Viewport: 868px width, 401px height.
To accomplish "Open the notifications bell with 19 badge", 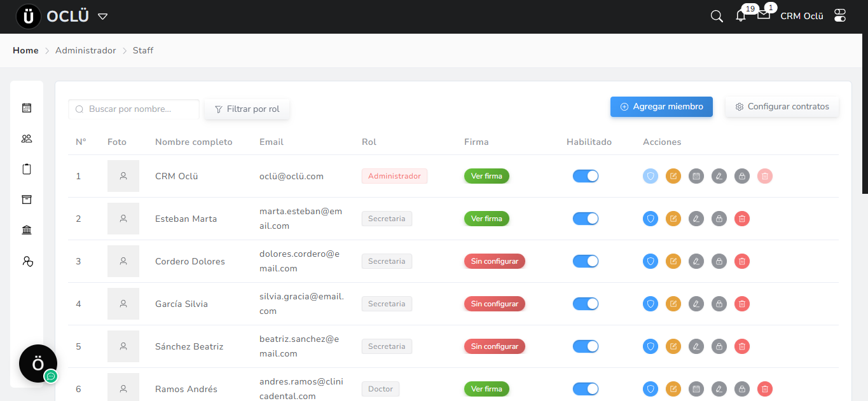I will click(741, 15).
